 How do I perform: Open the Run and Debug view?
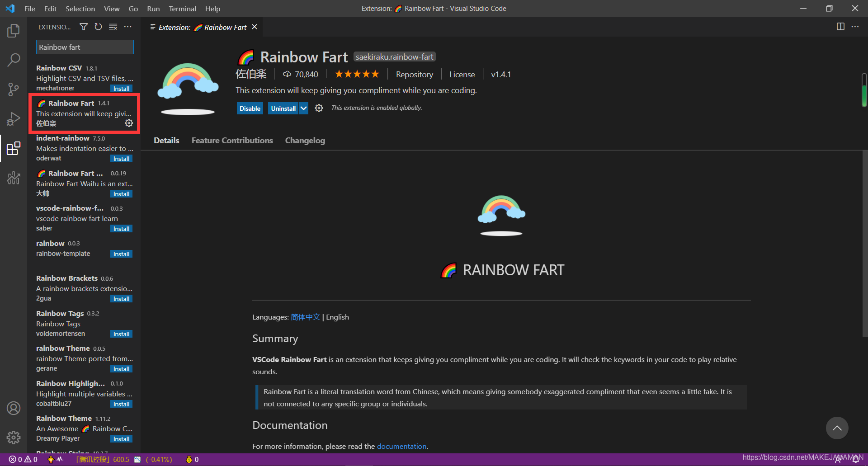point(14,119)
